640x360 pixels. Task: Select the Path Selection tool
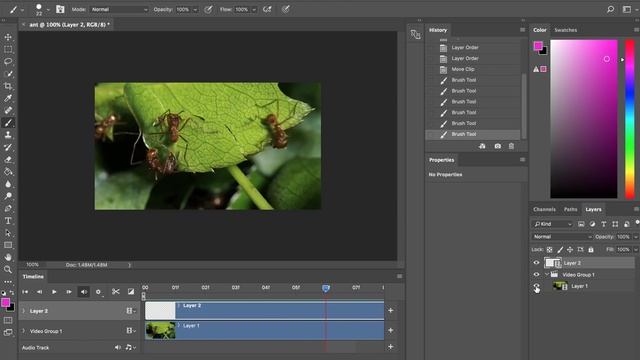click(x=8, y=233)
